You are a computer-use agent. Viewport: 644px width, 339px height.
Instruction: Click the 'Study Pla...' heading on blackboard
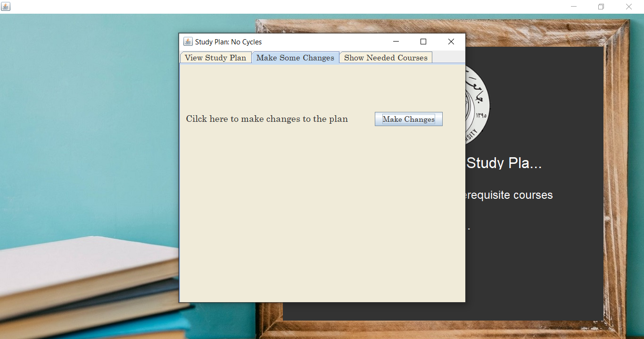pyautogui.click(x=504, y=163)
